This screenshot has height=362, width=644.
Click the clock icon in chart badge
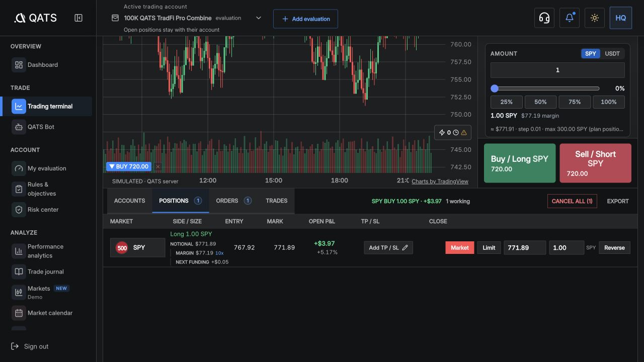(456, 133)
